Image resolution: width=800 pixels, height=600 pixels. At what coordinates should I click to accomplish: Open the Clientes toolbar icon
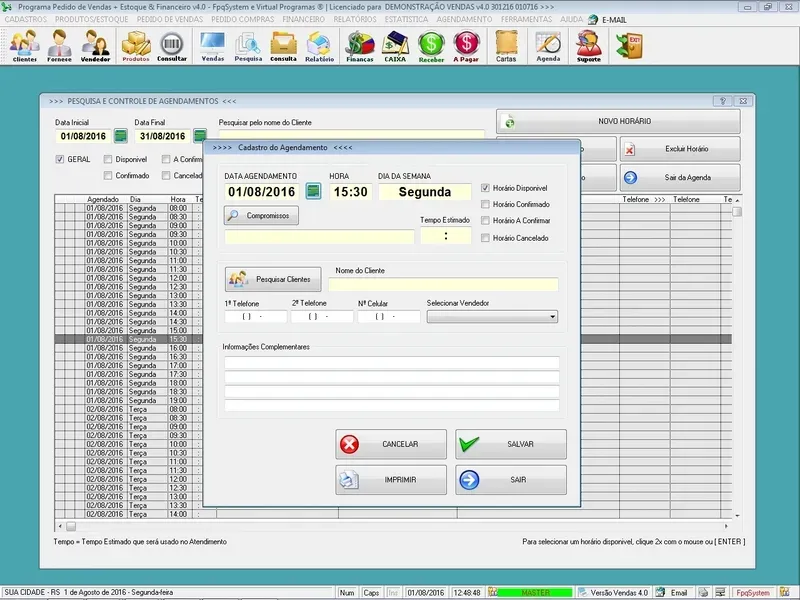click(x=24, y=46)
